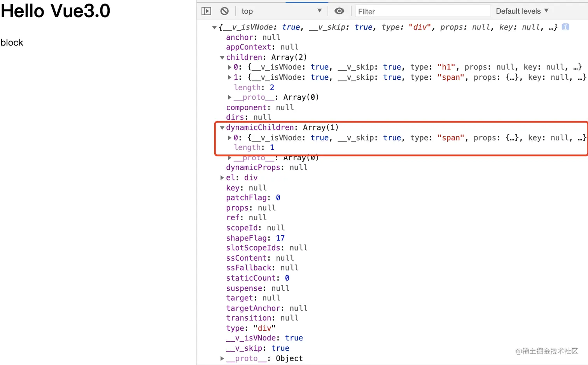
Task: Click the 'slotScopeIds: null' row
Action: point(267,248)
